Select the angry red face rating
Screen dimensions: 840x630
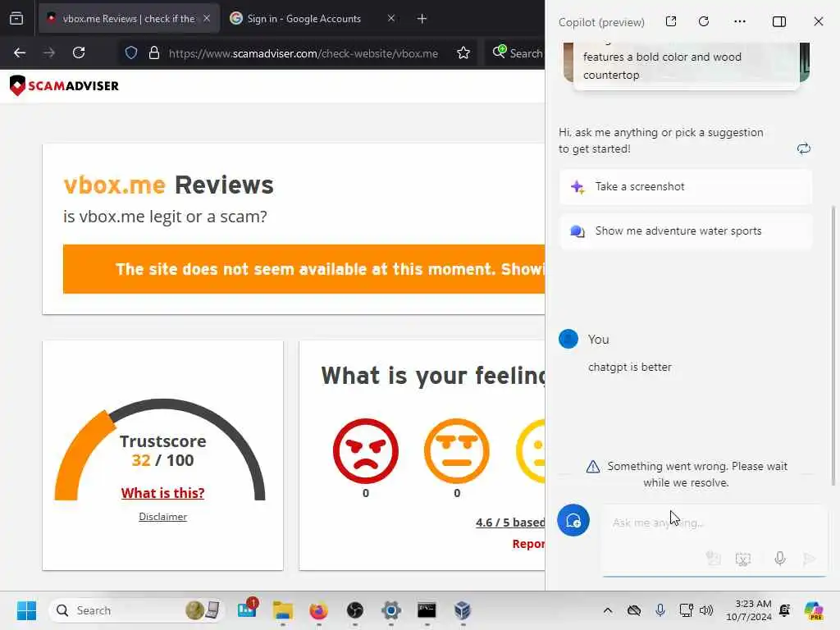coord(366,451)
